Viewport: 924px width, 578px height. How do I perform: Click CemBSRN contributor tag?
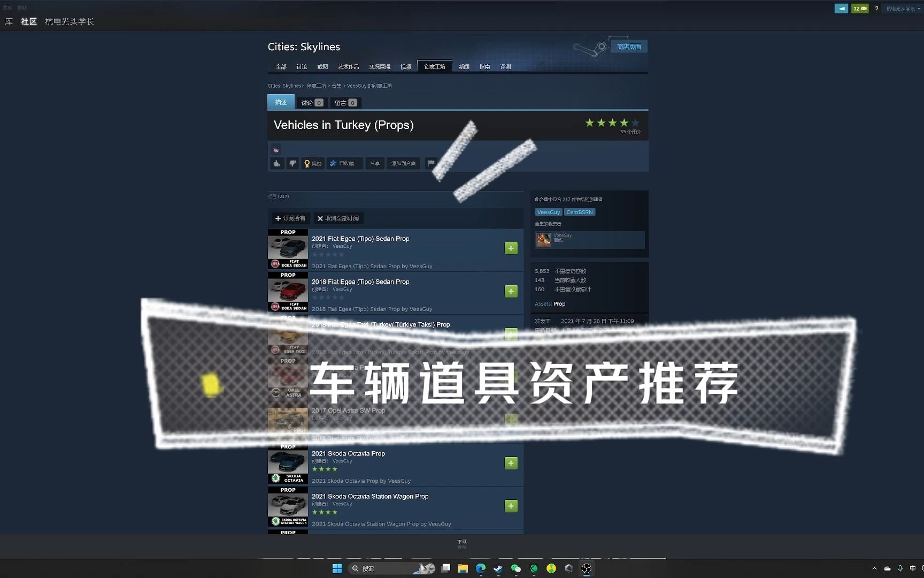(x=580, y=212)
